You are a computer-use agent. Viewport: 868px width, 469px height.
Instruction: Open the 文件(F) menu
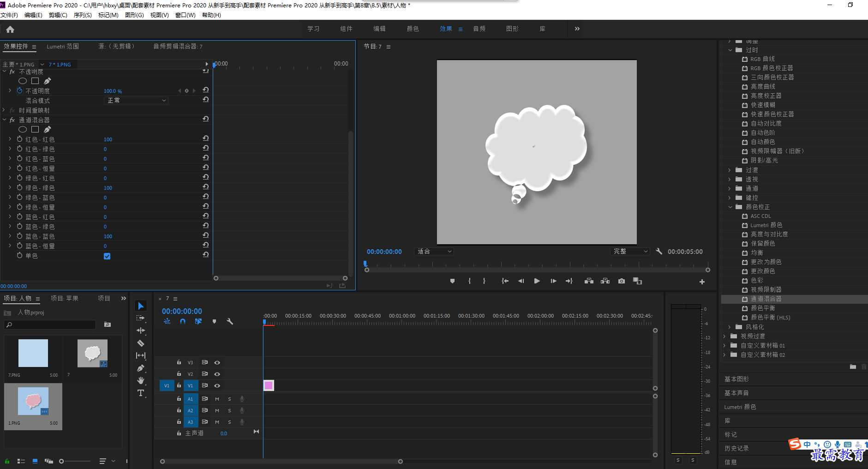(x=9, y=15)
